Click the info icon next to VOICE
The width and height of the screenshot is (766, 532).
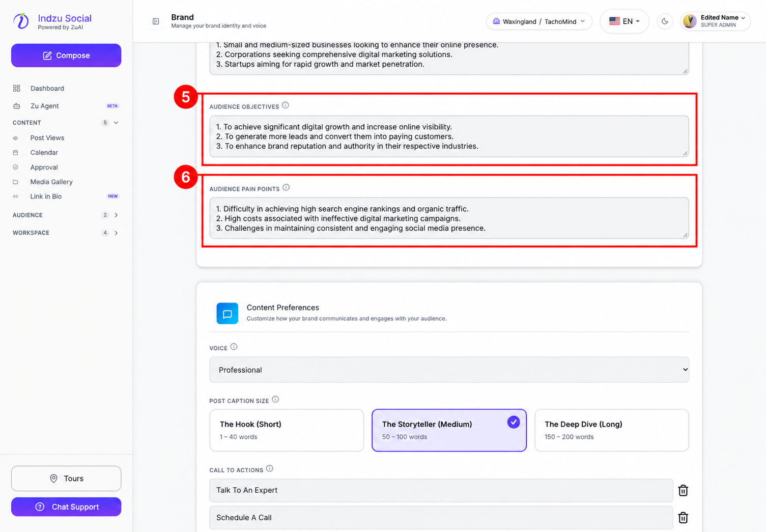tap(234, 347)
